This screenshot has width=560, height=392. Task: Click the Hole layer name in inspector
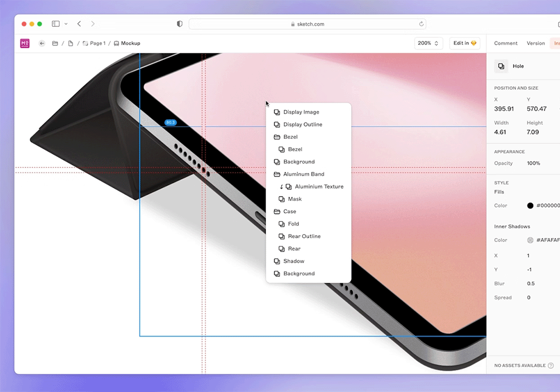[518, 66]
